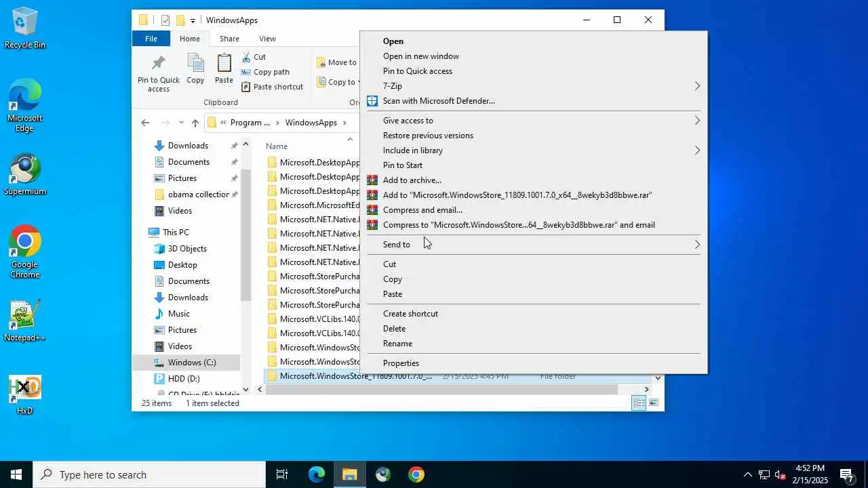Click the taskbar search box

[149, 475]
